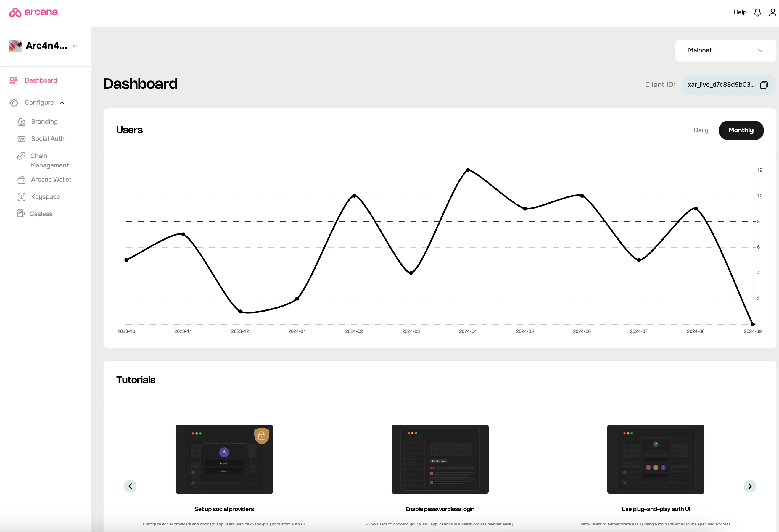Click the Client ID value xar_live_d7c88d9b03
779x532 pixels.
tap(721, 85)
